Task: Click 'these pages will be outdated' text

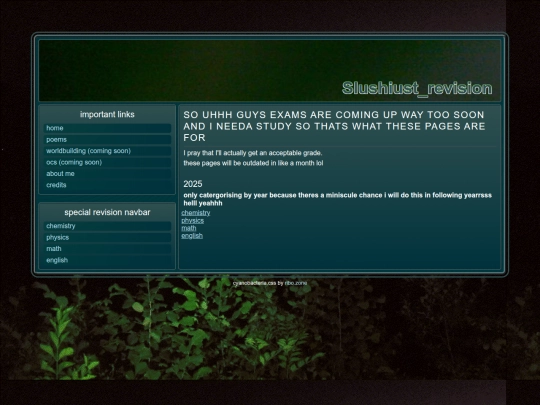Action: pyautogui.click(x=253, y=163)
